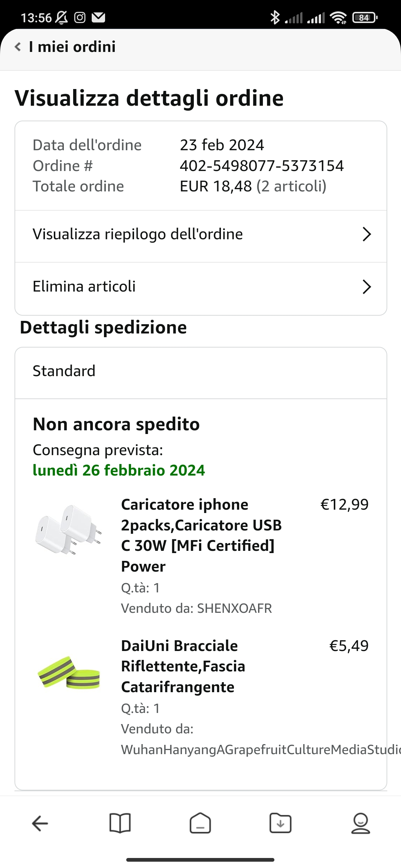Tap the reflective bracelet product thumbnail
This screenshot has height=868, width=401.
pyautogui.click(x=69, y=672)
